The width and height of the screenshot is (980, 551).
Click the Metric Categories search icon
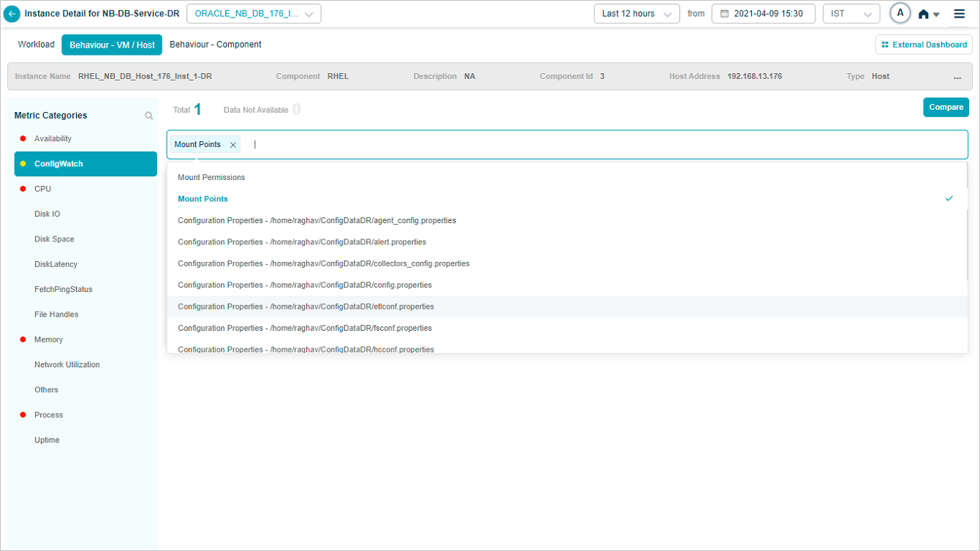click(x=148, y=116)
